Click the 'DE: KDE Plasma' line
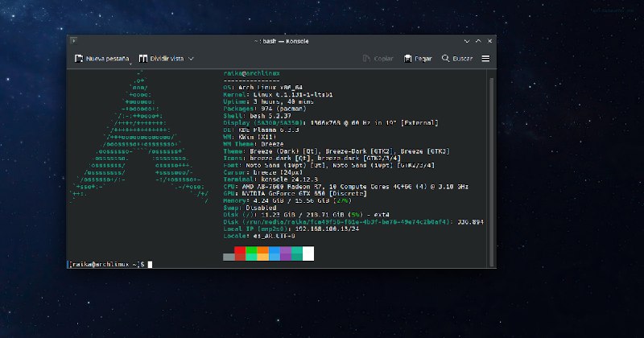This screenshot has height=338, width=644. (x=261, y=130)
